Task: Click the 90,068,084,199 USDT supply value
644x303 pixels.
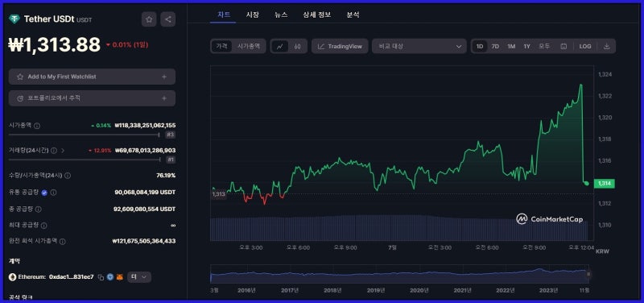Action: (x=145, y=192)
